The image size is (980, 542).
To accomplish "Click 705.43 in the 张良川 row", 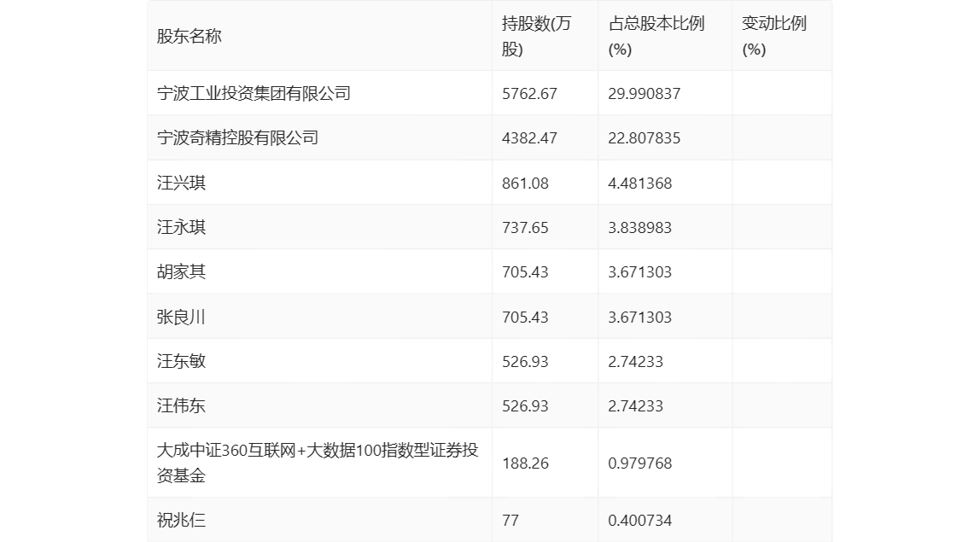I will click(525, 317).
